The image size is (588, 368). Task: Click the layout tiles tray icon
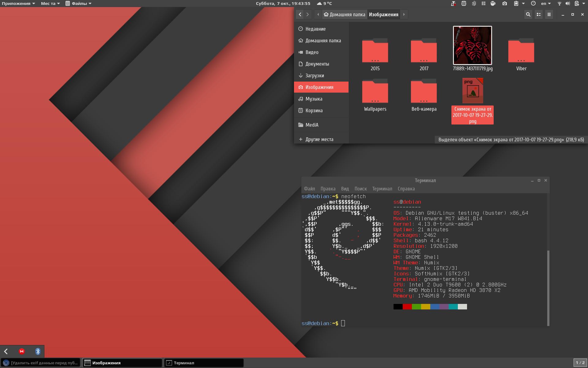[484, 3]
